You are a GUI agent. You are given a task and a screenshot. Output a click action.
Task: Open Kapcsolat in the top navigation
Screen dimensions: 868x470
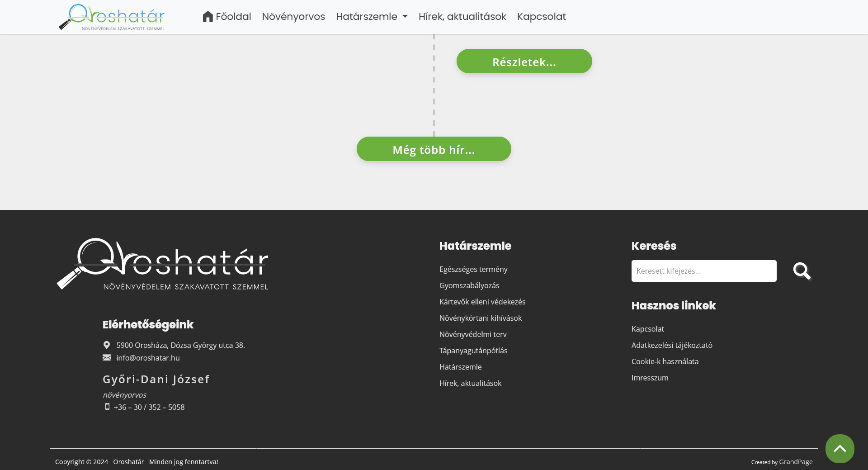(x=542, y=17)
